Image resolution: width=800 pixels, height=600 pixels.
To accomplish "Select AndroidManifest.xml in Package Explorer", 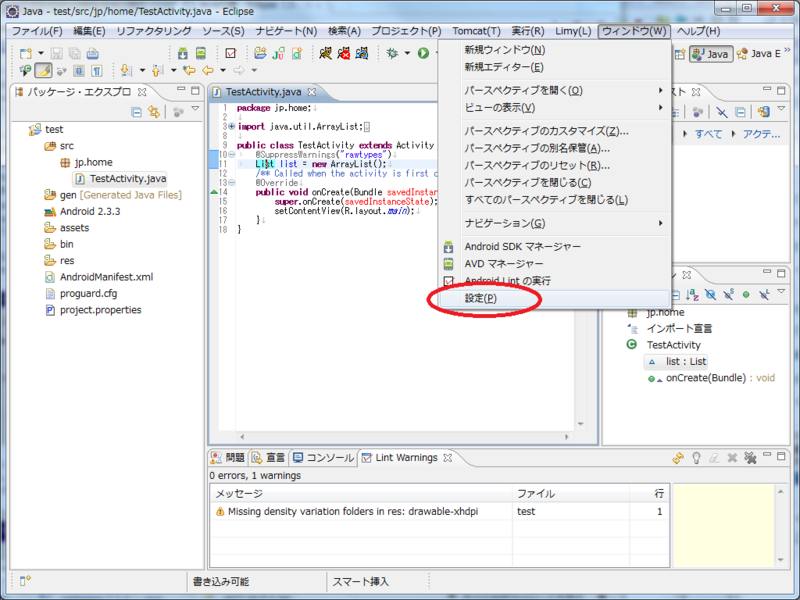I will (99, 277).
